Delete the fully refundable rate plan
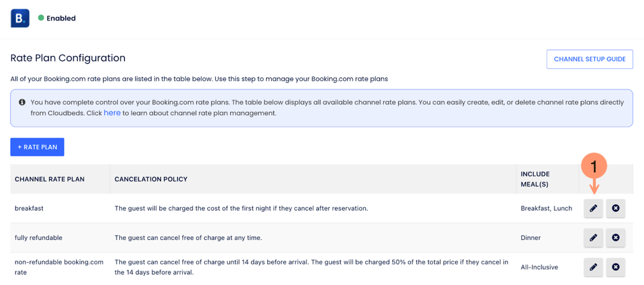Viewport: 644px width, 285px height. click(616, 238)
